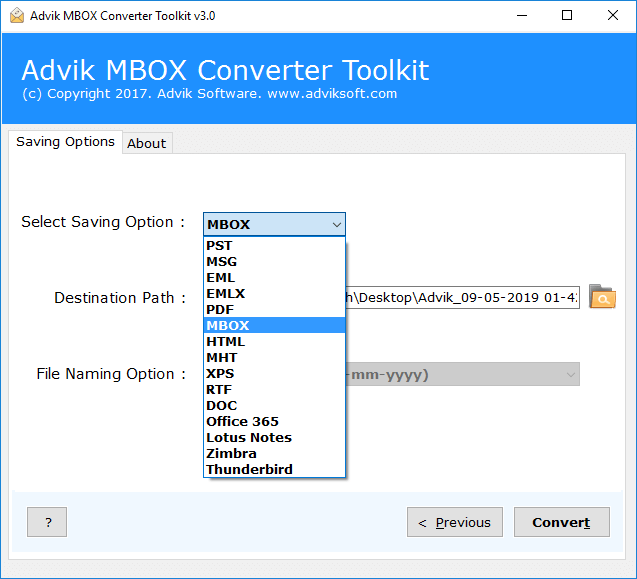Pick HTML as the saving format
The image size is (637, 579).
tap(274, 341)
